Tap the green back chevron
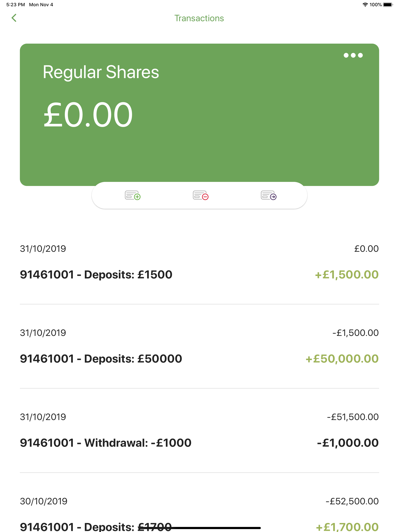 pyautogui.click(x=14, y=18)
